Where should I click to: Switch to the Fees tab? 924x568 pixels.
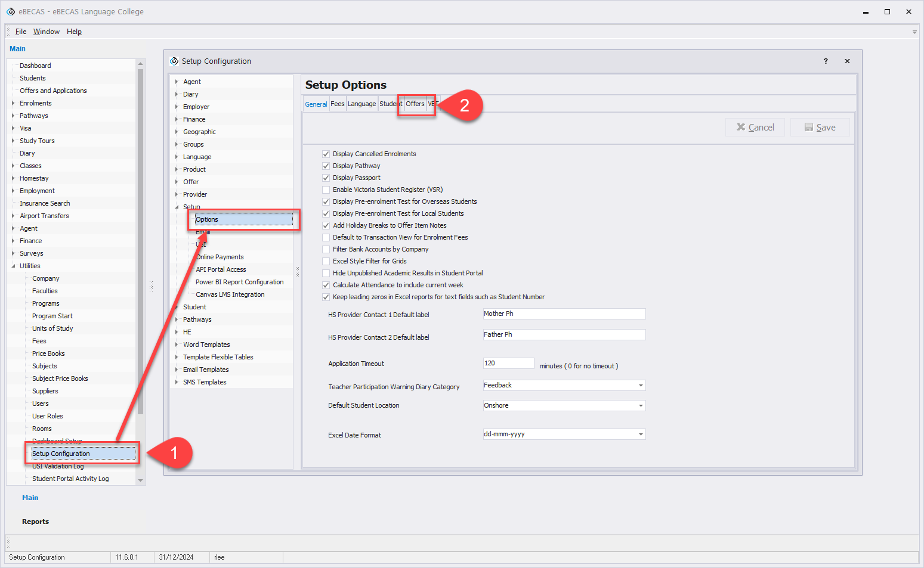click(x=338, y=104)
